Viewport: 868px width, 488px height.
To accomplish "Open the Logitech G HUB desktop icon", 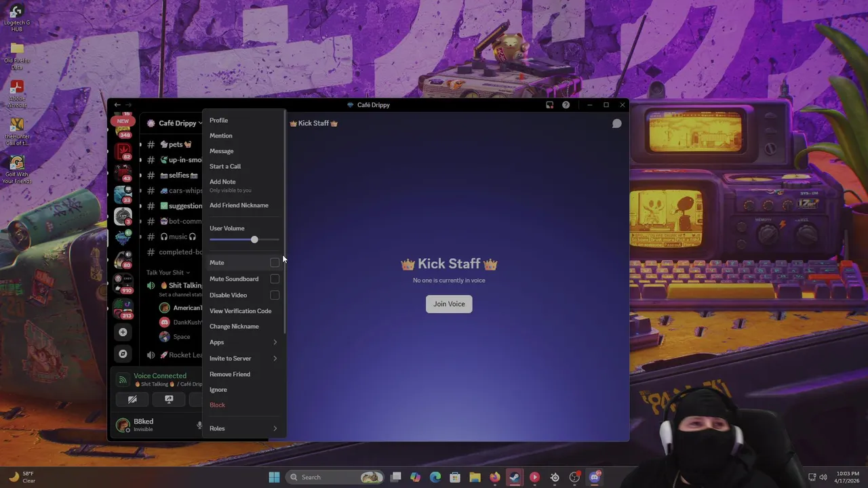I will point(17,16).
